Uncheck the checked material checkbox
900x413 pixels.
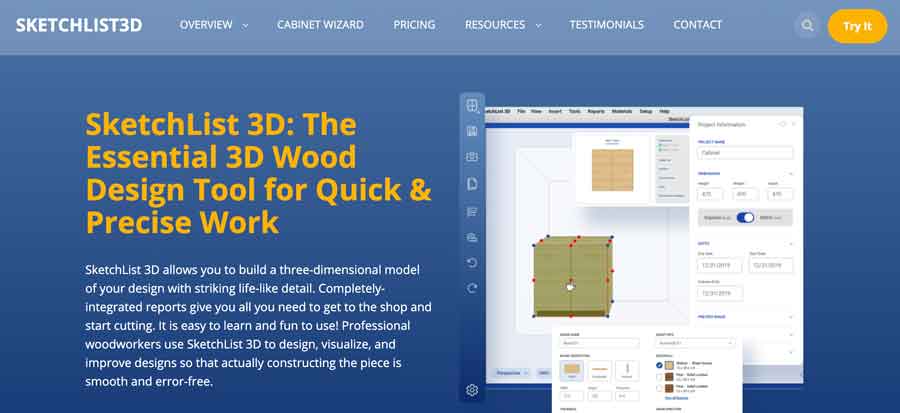click(x=659, y=365)
